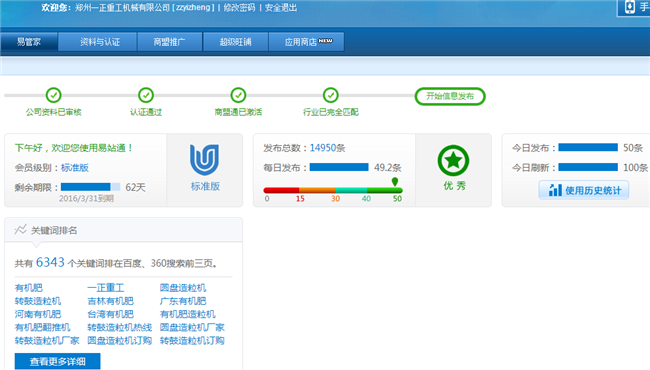The image size is (650, 370).
Task: Click the 关键词排名 chart icon
Action: pyautogui.click(x=20, y=230)
